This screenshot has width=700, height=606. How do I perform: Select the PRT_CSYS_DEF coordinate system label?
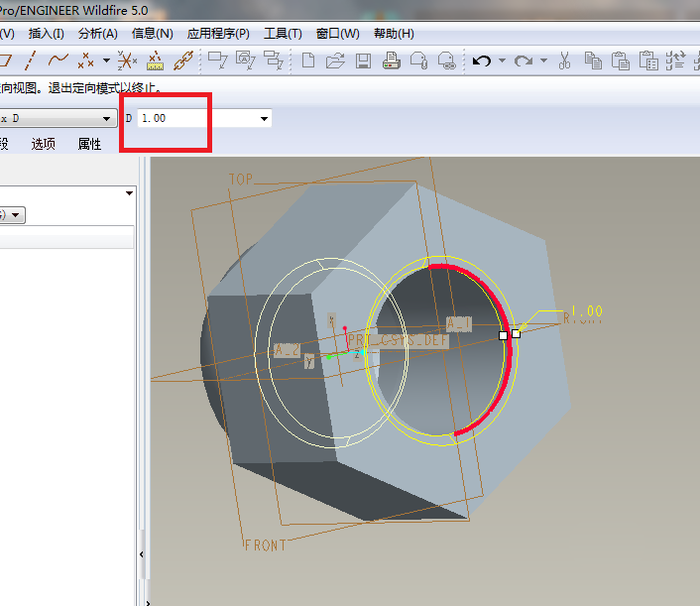398,340
